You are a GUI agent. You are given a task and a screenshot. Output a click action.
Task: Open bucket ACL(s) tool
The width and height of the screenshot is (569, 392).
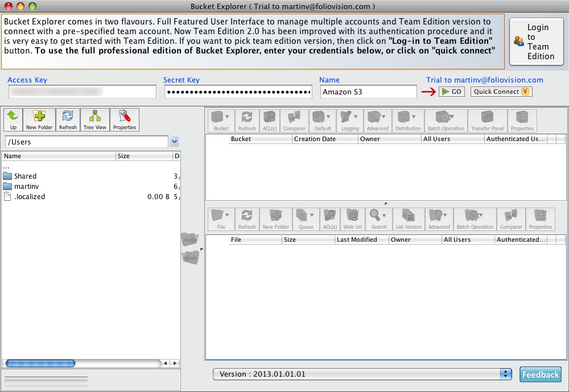(270, 121)
